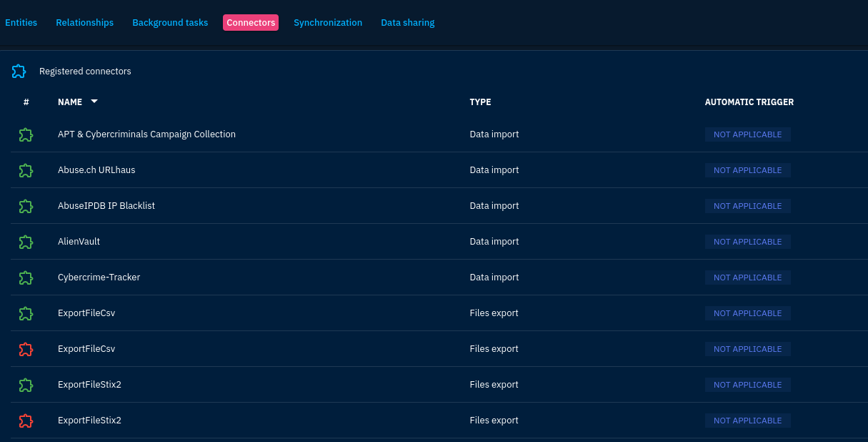Open the AlienVault connector

(79, 242)
